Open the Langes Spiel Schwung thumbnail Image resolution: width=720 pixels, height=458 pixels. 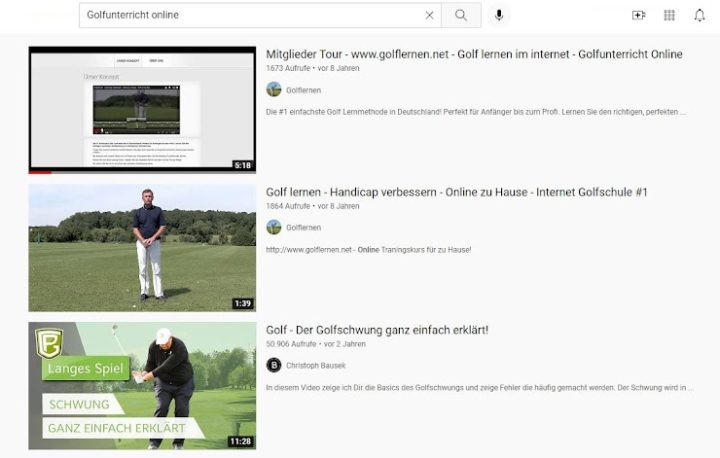pyautogui.click(x=142, y=385)
